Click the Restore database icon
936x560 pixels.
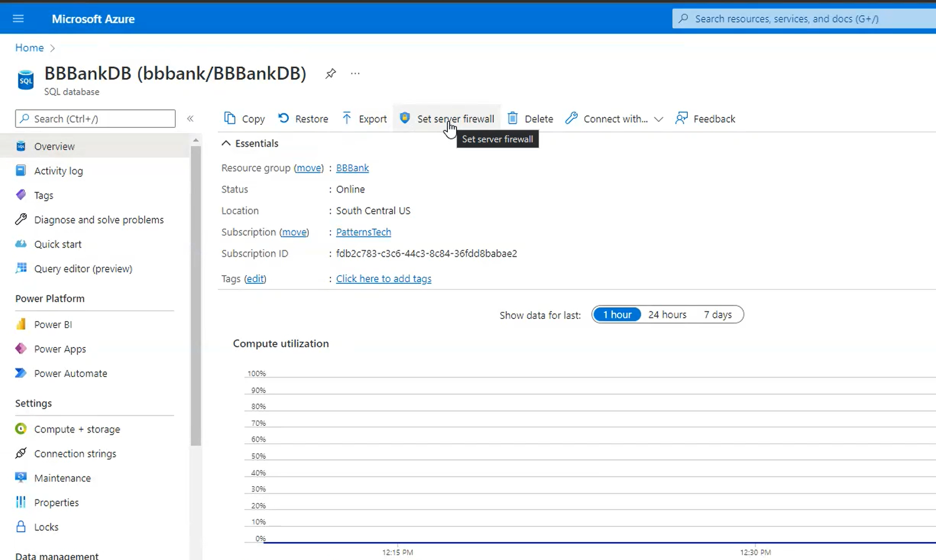pyautogui.click(x=303, y=118)
